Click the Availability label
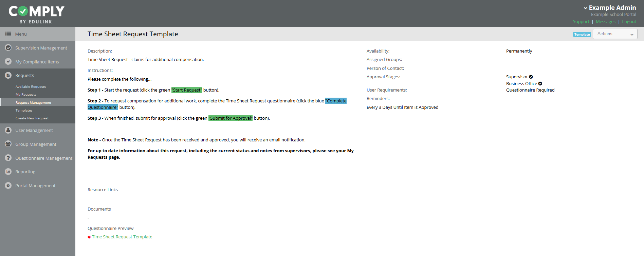 pos(378,51)
